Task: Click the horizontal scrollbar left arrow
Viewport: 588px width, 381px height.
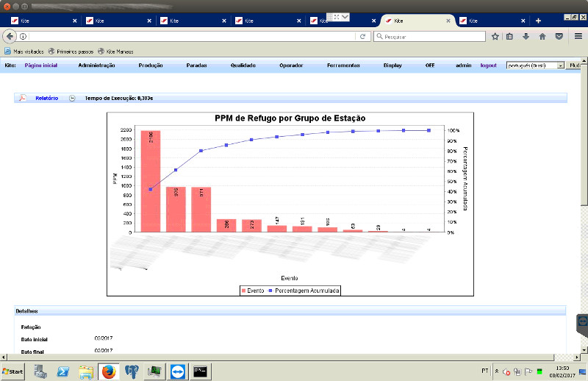Action: (4, 357)
